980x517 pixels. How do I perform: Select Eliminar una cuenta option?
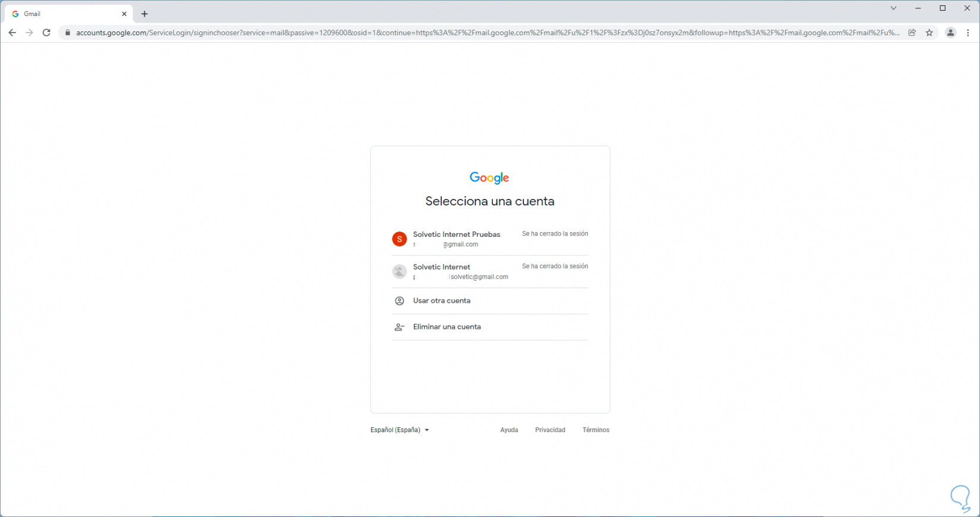[x=490, y=327]
